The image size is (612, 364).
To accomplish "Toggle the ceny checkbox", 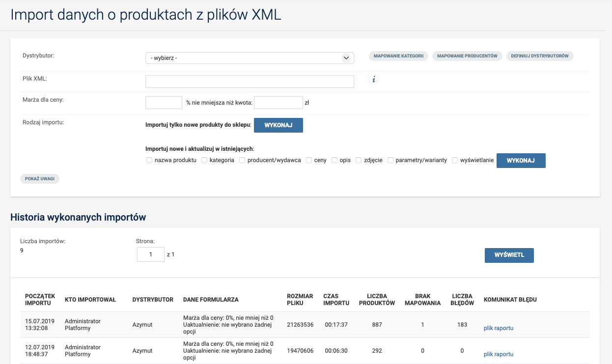I will pos(309,160).
